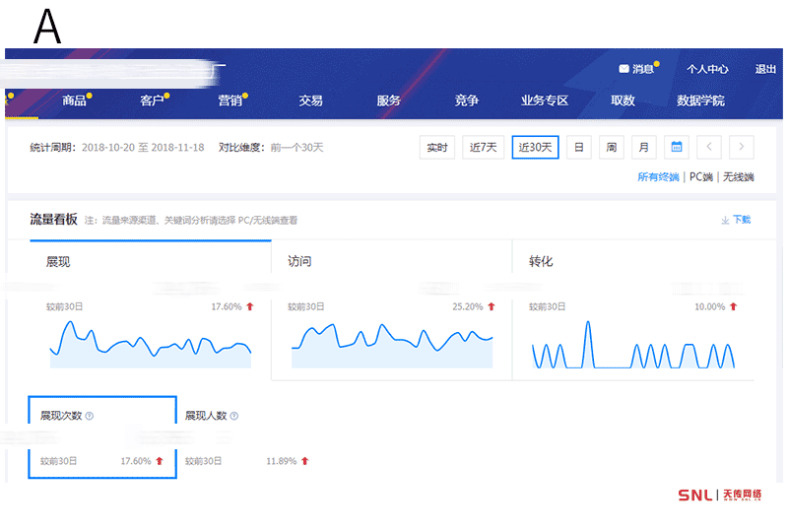Select the 近7天 time range
Viewport: 788px width, 532px height.
(483, 148)
